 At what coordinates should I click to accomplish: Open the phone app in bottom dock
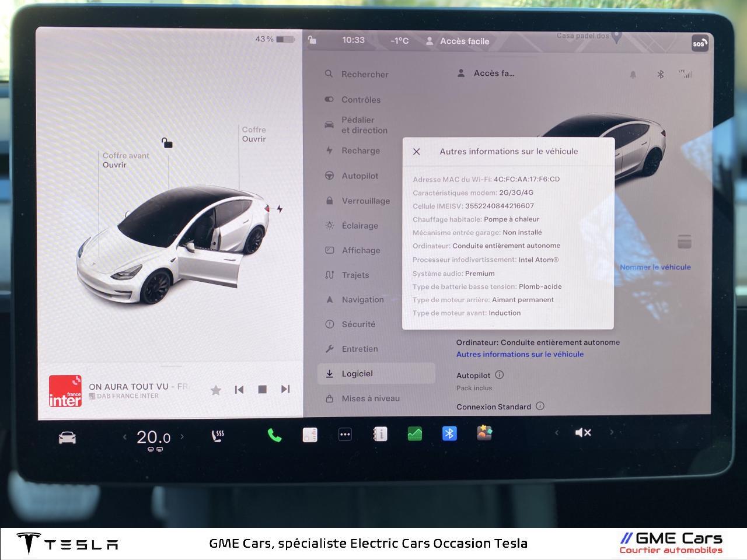(x=274, y=435)
